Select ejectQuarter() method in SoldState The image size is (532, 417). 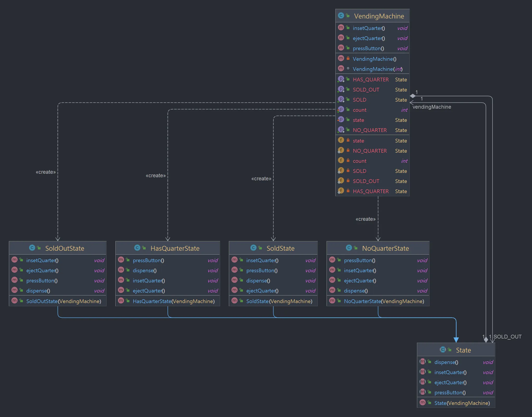click(262, 291)
